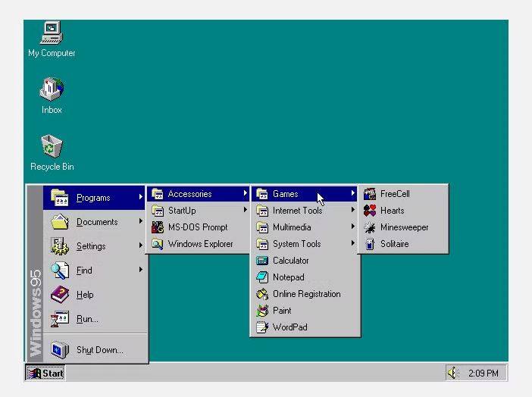
Task: Click the Shut Down monitor icon
Action: tap(60, 349)
